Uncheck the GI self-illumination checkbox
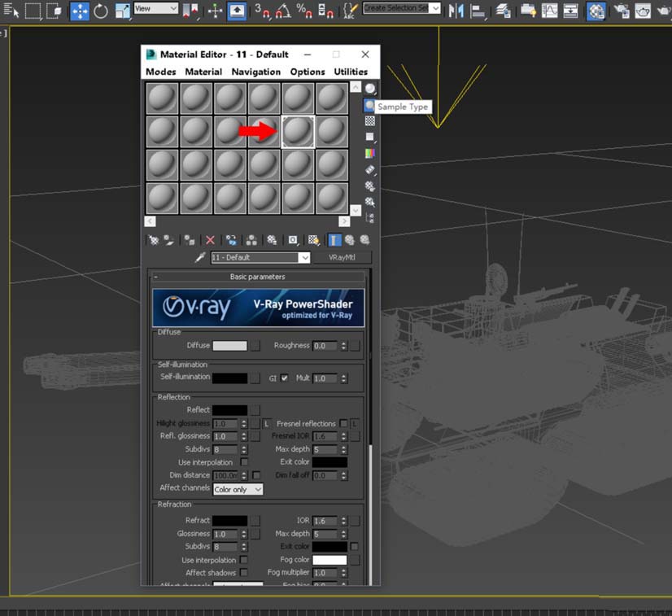Screen dimensions: 672x616 point(284,378)
